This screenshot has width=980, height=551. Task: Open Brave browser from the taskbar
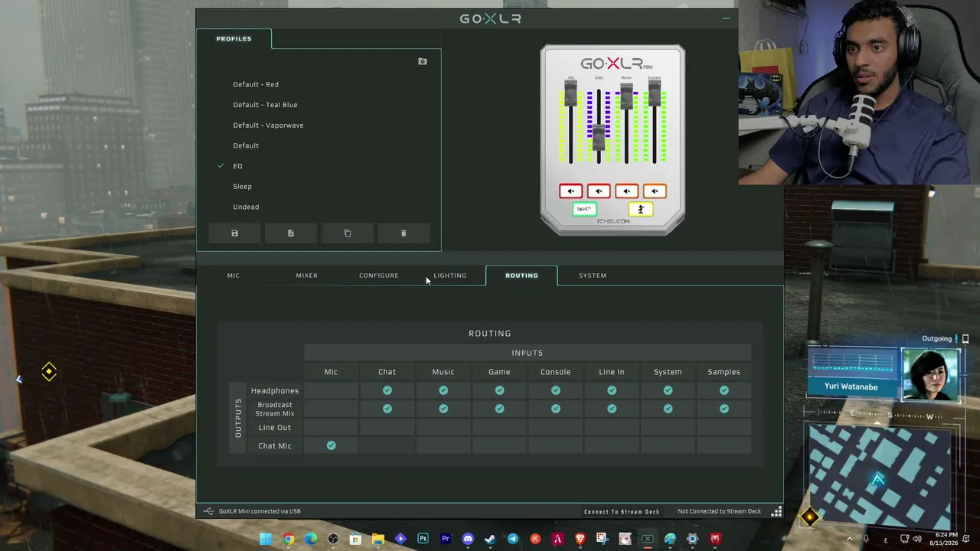tap(580, 539)
